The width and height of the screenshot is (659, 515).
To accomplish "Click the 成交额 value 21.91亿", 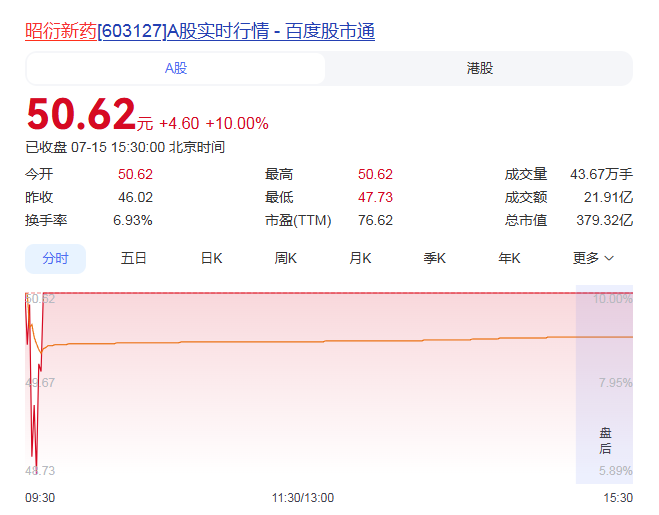I will [608, 197].
